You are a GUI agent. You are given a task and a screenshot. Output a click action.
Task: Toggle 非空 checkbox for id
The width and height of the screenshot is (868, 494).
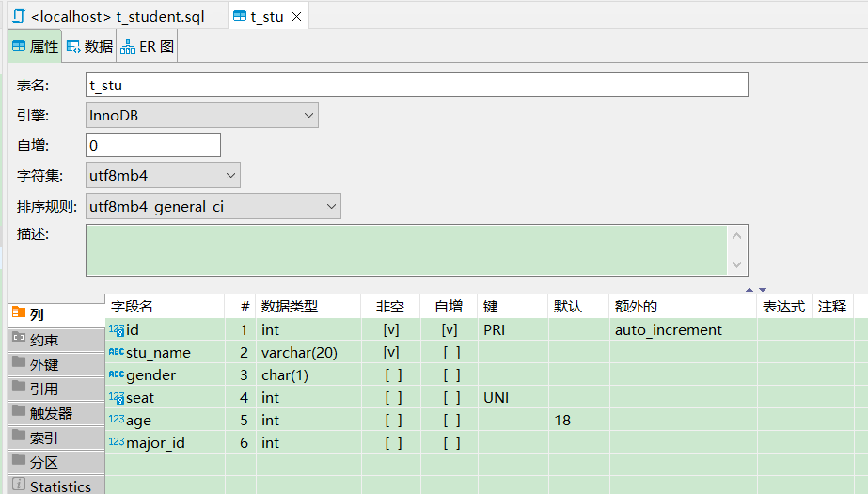point(391,330)
